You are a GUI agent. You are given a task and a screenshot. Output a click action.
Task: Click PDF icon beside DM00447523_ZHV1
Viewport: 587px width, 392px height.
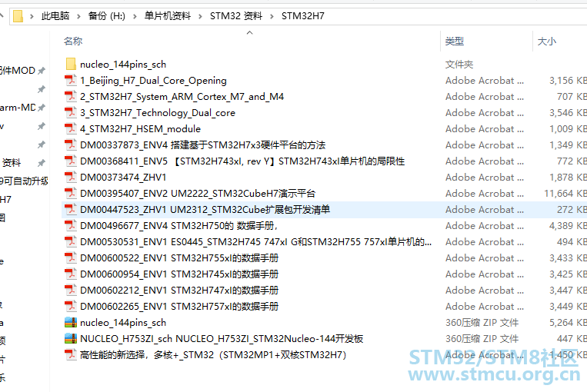pos(70,210)
